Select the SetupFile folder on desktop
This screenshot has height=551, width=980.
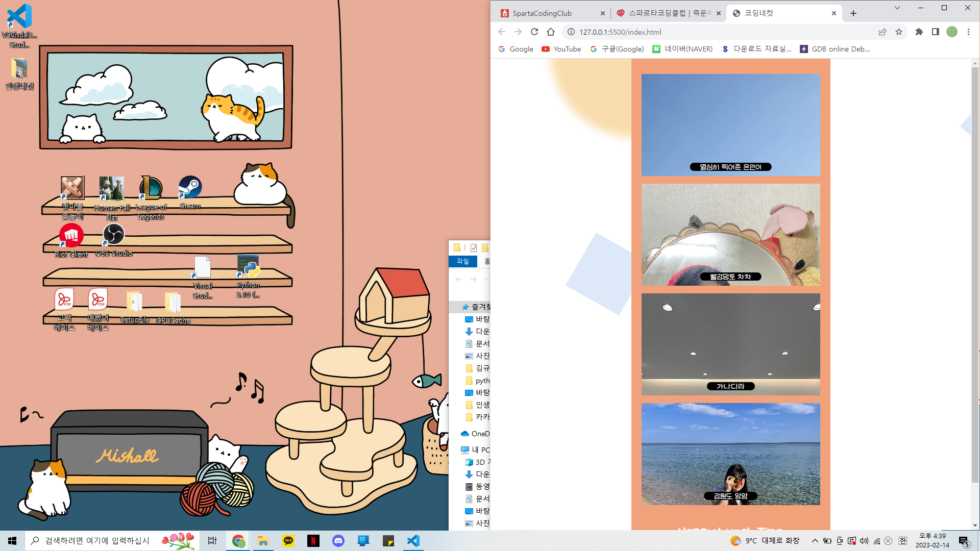pos(135,307)
